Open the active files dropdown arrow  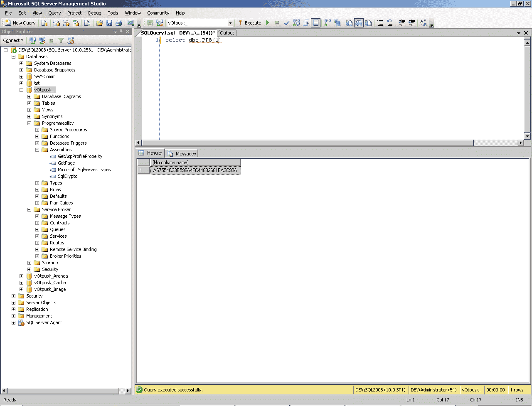(519, 33)
